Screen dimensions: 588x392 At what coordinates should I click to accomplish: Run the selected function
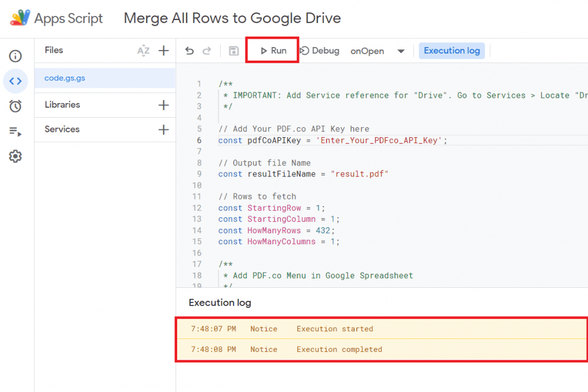(x=273, y=51)
